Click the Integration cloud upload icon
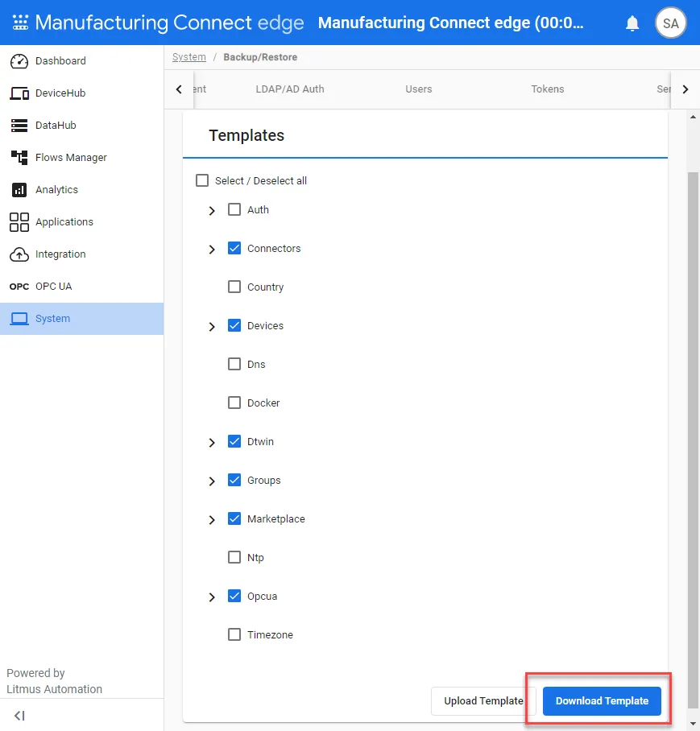 [19, 254]
